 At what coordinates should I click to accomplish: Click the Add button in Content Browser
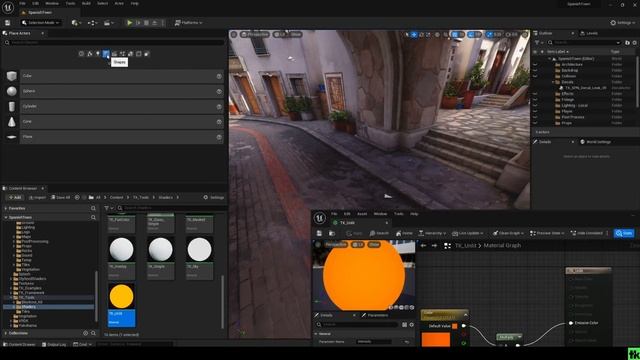(15, 198)
